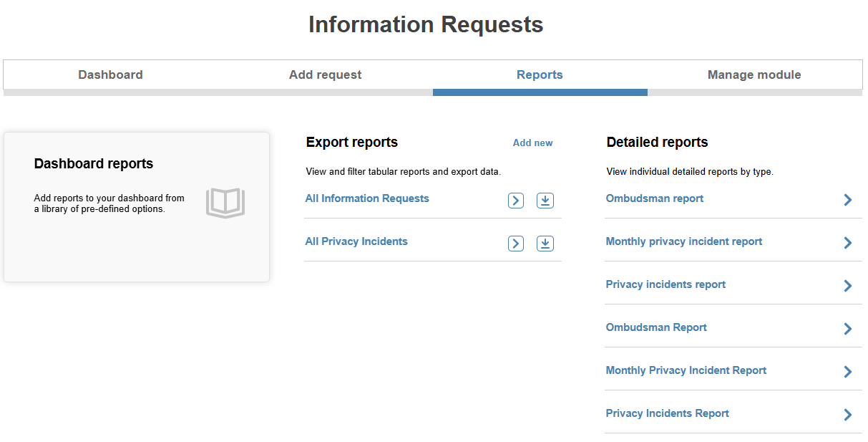Image resolution: width=868 pixels, height=442 pixels.
Task: Open 'Privacy incidents report' link
Action: tap(665, 284)
